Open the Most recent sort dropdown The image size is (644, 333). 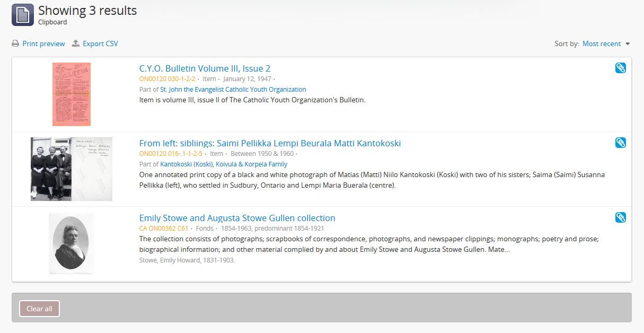pyautogui.click(x=602, y=43)
